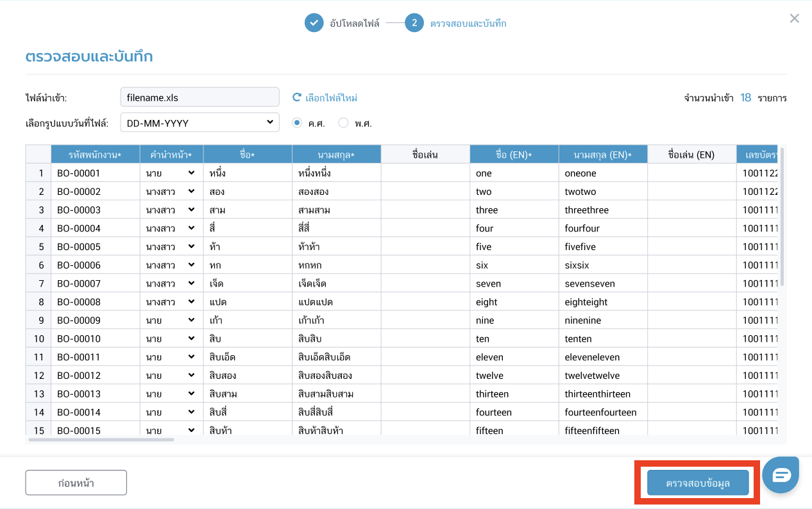The width and height of the screenshot is (812, 509).
Task: Click the horizontal scrollbar below the table
Action: click(101, 440)
